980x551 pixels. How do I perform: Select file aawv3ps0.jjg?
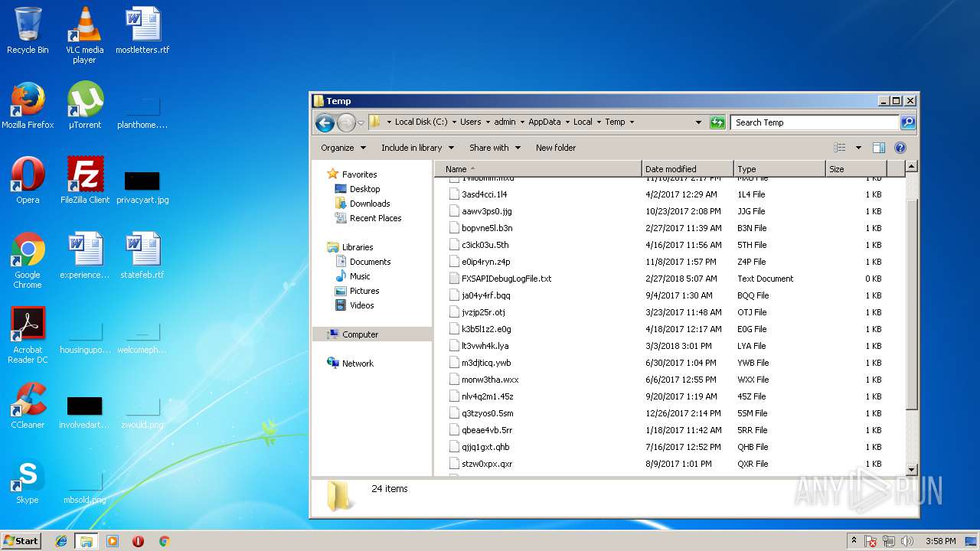pyautogui.click(x=486, y=211)
